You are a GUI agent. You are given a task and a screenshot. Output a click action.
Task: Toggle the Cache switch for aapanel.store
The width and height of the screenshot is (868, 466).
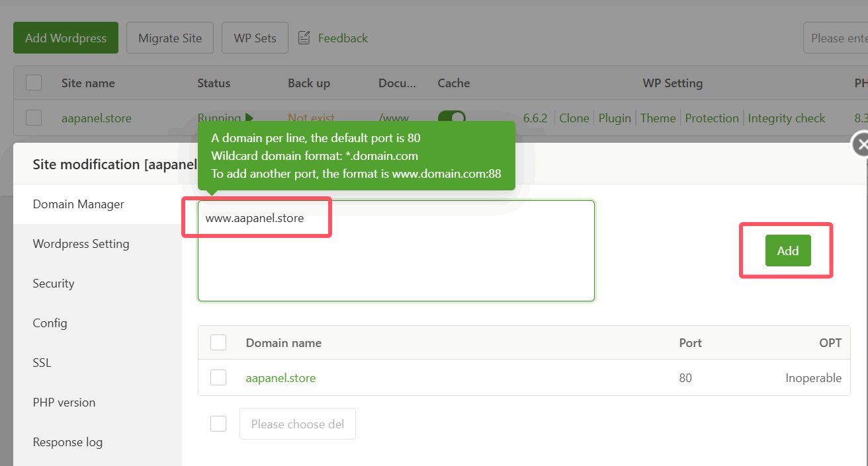[452, 118]
